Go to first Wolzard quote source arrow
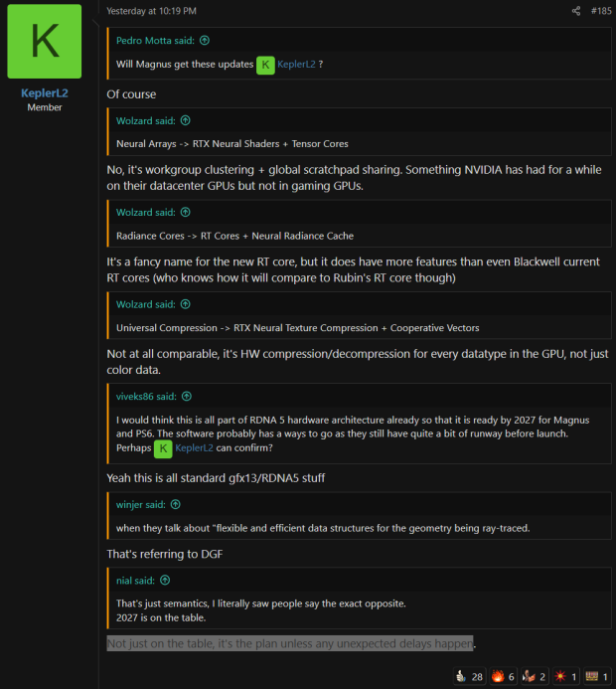The width and height of the screenshot is (616, 689). 186,120
